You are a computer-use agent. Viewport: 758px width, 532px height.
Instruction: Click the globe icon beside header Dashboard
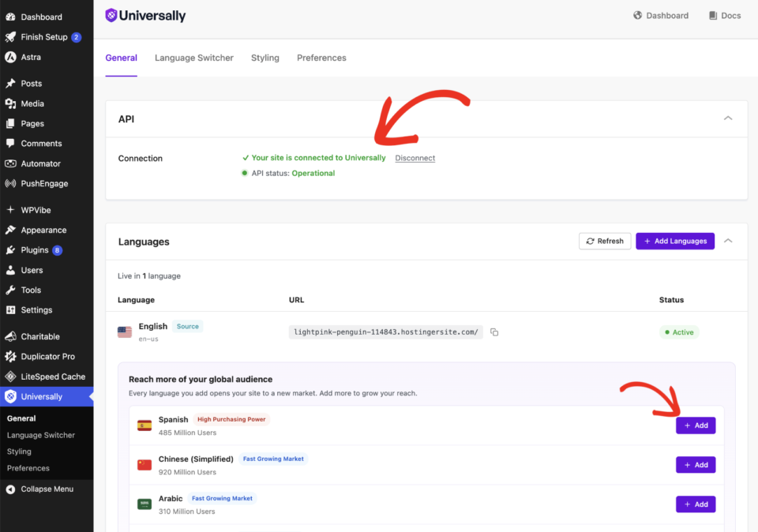(x=638, y=16)
